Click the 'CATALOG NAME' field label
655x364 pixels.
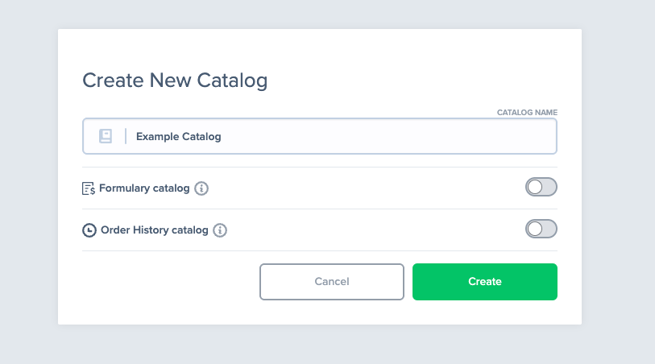point(527,112)
